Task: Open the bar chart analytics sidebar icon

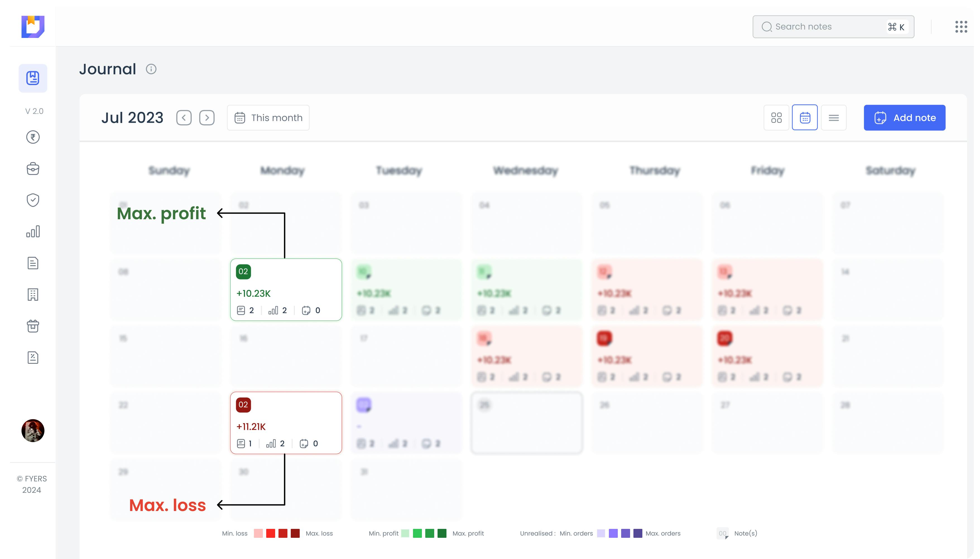Action: (33, 232)
